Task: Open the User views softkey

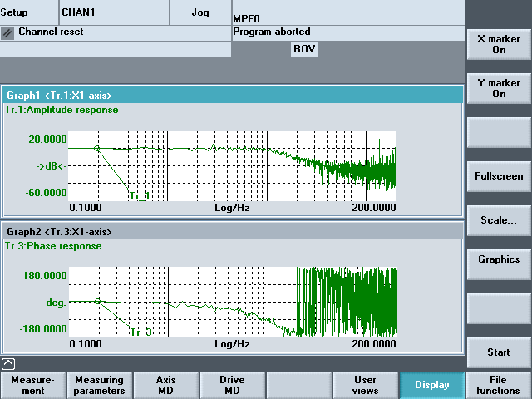Action: 366,385
